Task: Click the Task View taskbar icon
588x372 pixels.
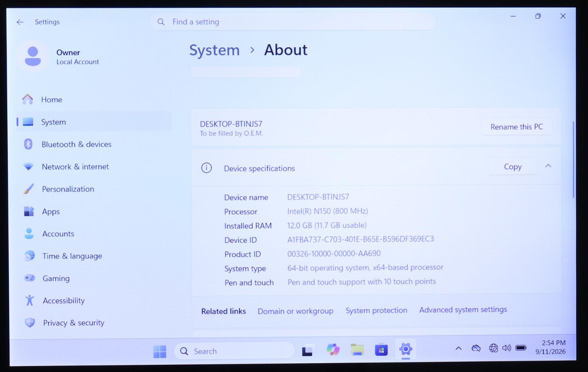Action: [307, 351]
